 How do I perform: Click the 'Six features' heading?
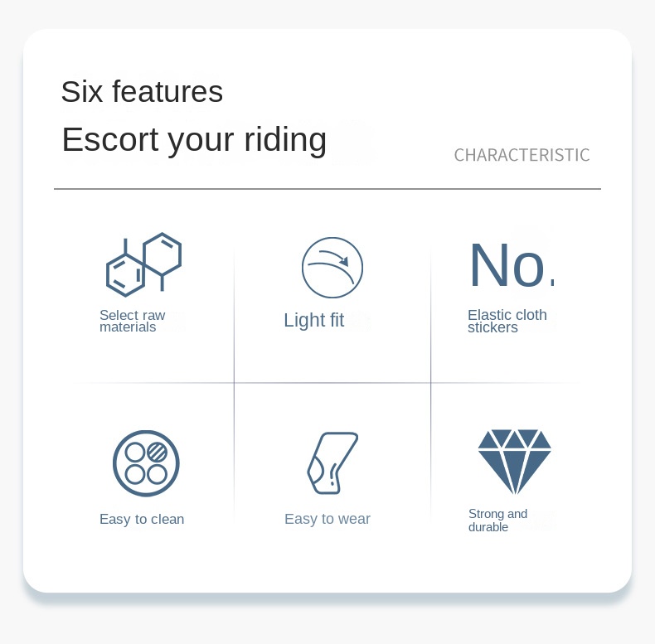click(x=142, y=91)
